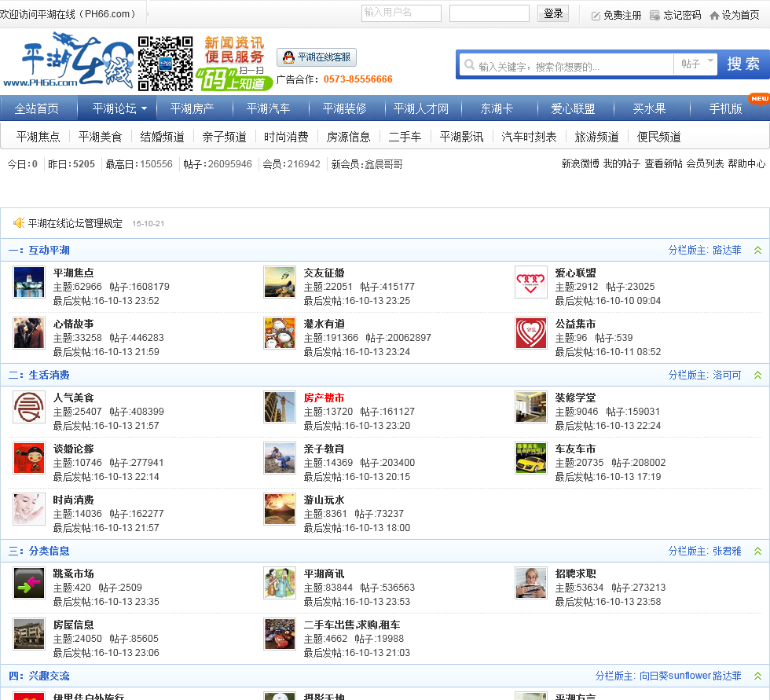Screen dimensions: 770x700
Task: Go to the 平湖汽车 nav tab
Action: (x=268, y=108)
